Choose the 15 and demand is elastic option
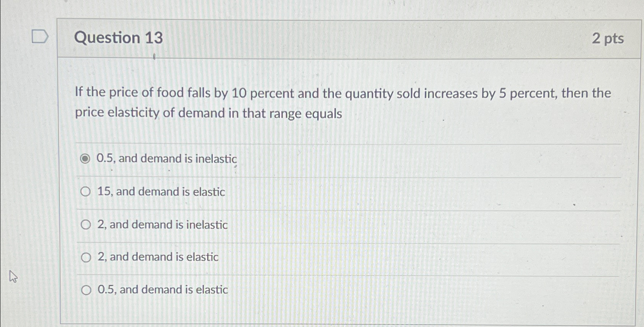 85,191
